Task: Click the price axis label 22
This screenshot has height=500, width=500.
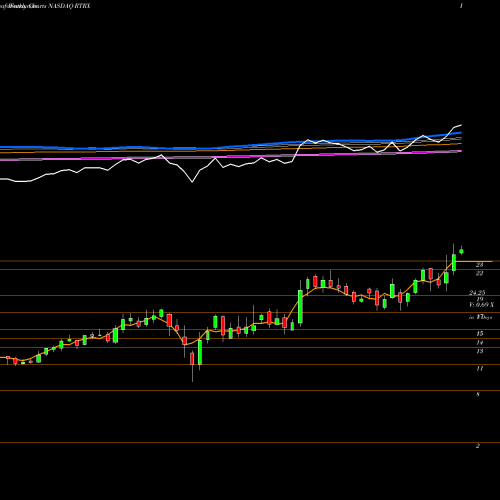Action: pos(479,273)
